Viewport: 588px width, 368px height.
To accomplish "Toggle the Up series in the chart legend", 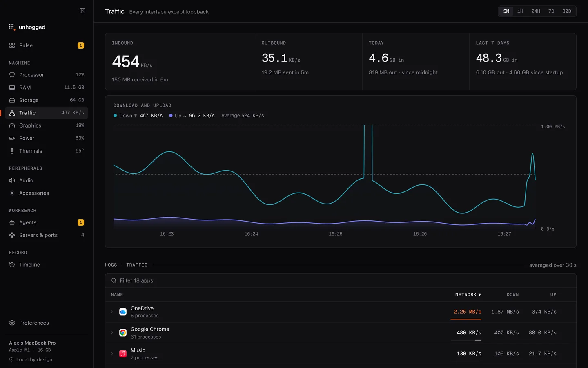I will click(192, 116).
